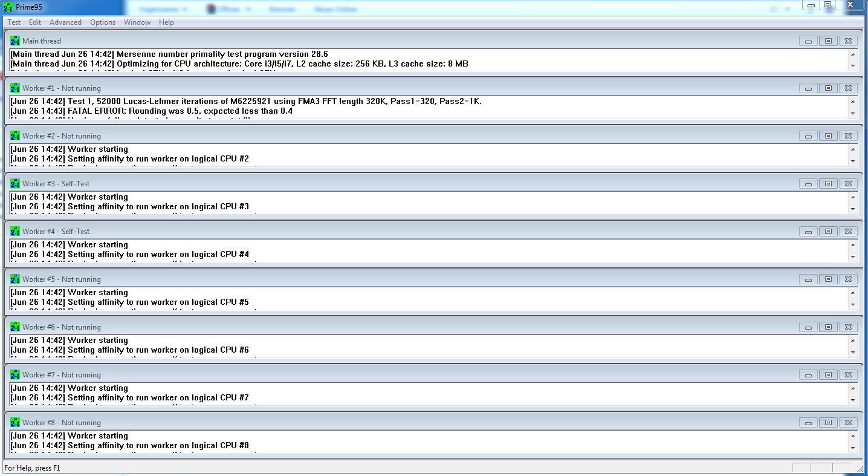Close the Worker #8 child window
This screenshot has width=868, height=476.
point(849,423)
